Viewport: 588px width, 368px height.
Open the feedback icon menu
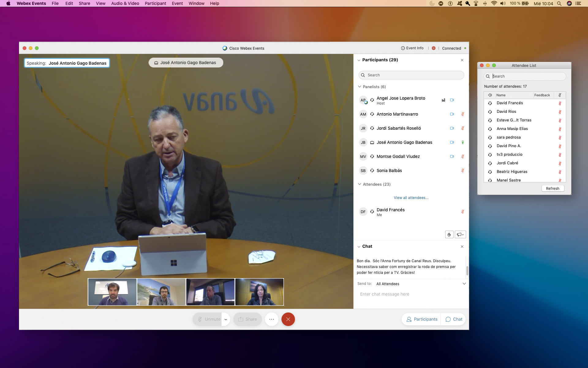coord(460,235)
